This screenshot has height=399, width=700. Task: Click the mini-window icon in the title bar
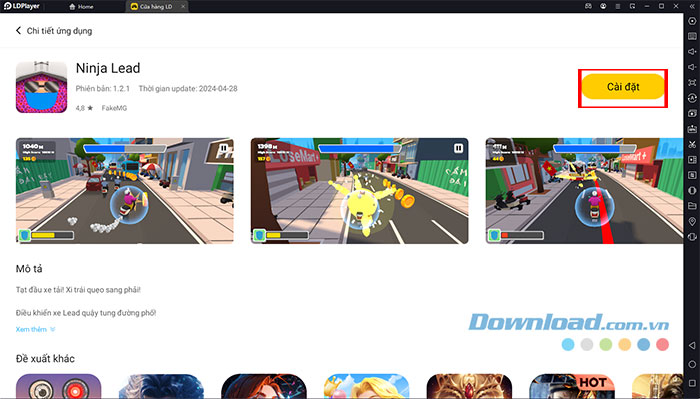632,6
